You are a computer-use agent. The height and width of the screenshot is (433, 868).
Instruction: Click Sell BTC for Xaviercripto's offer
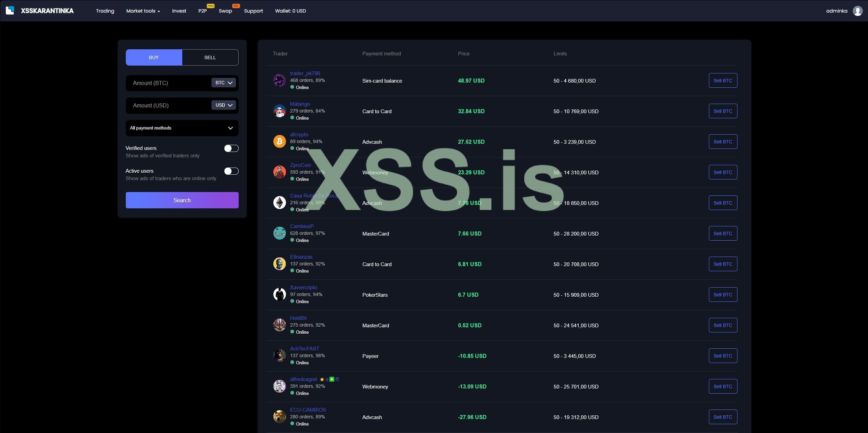pos(722,294)
